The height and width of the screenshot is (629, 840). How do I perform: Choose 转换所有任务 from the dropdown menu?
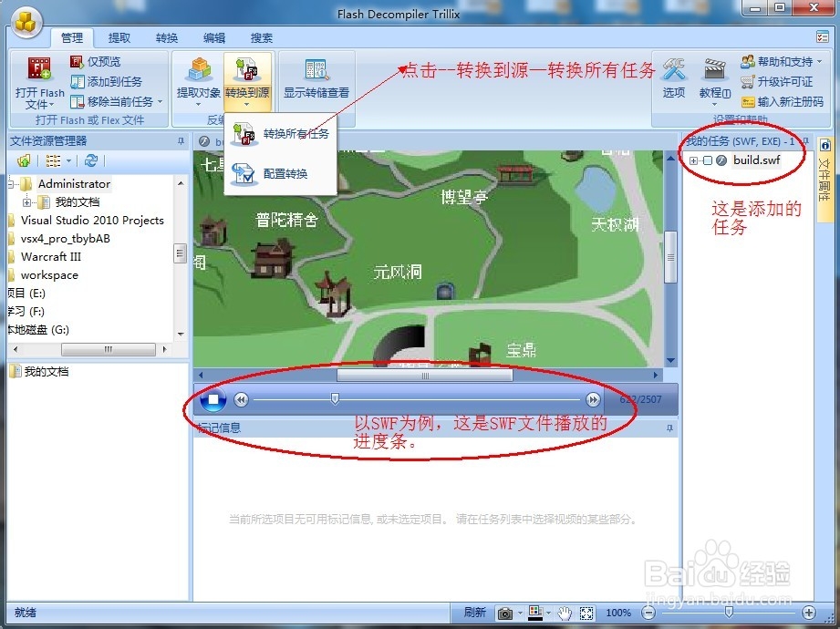280,134
